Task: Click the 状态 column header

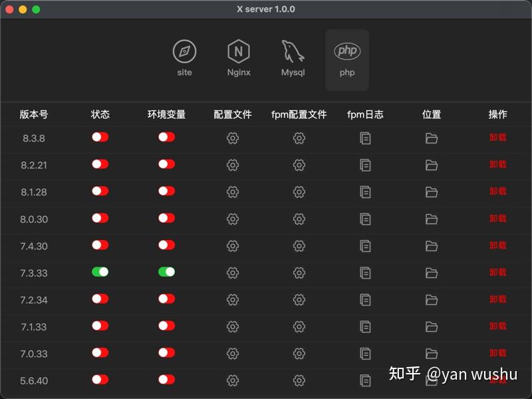Action: (x=100, y=114)
